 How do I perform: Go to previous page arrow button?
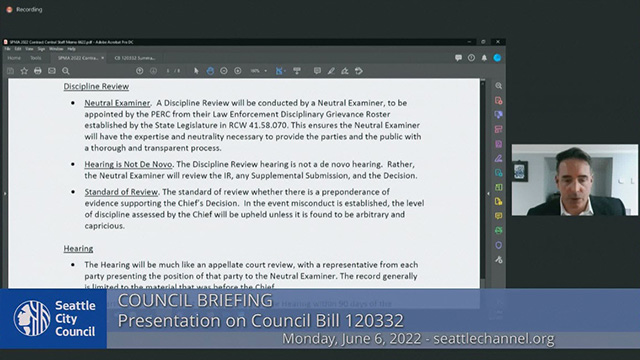click(x=140, y=71)
